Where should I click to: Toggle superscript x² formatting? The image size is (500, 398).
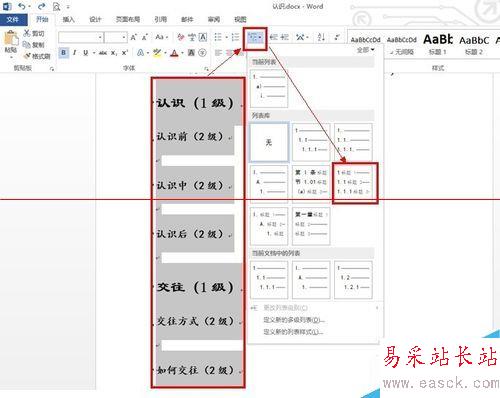(125, 53)
